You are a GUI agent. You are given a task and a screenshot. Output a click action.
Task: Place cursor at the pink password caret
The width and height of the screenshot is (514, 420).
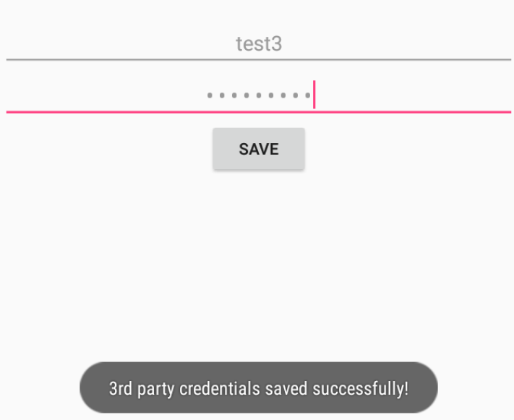[314, 95]
